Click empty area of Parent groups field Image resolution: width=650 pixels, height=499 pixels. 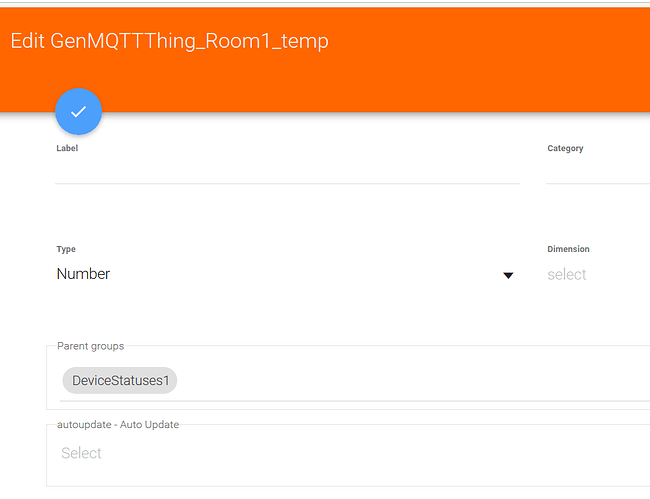tap(410, 381)
